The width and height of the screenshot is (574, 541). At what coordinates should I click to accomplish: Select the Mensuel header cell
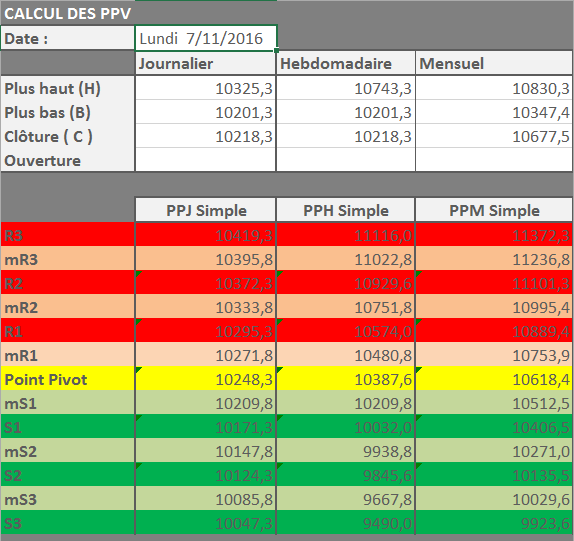(494, 64)
